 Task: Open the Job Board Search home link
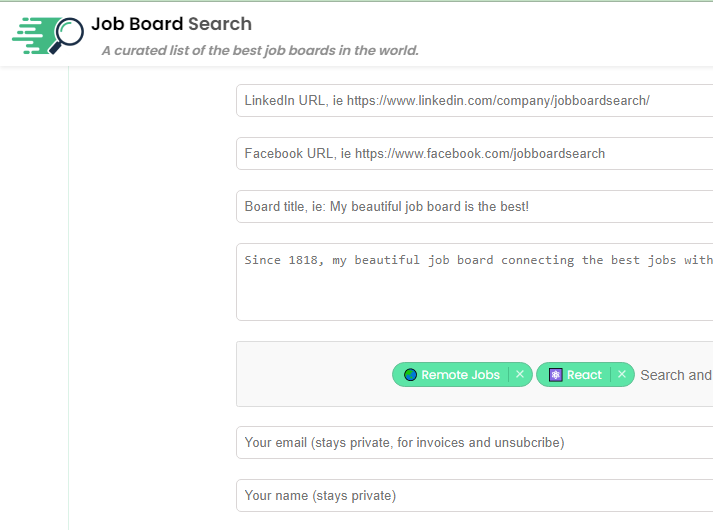click(171, 24)
